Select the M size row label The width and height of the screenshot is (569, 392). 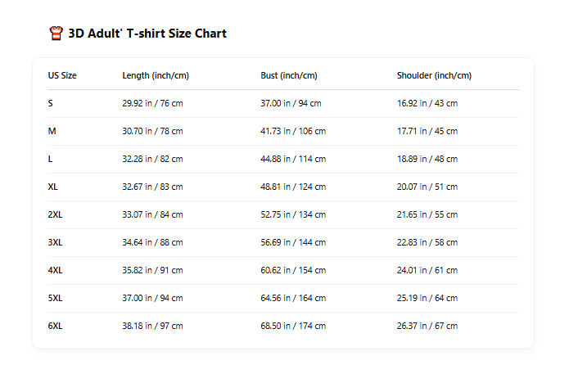click(52, 131)
